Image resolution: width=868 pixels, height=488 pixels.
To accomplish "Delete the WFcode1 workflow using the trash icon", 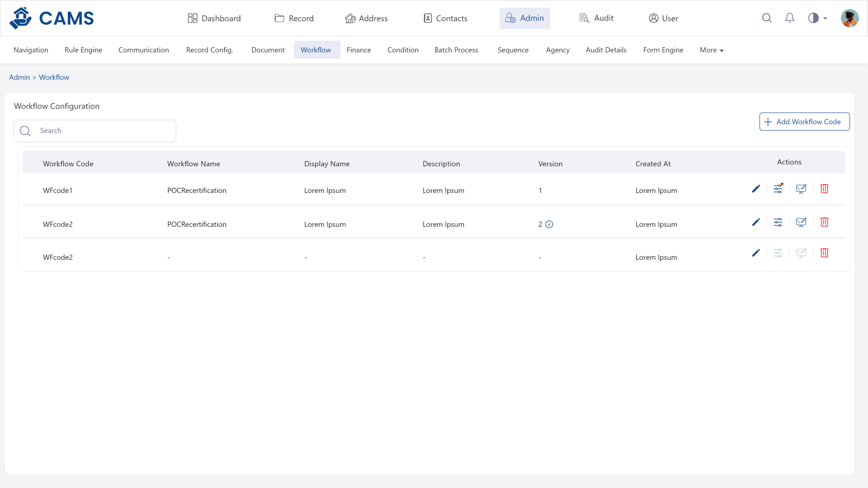I will pyautogui.click(x=824, y=189).
